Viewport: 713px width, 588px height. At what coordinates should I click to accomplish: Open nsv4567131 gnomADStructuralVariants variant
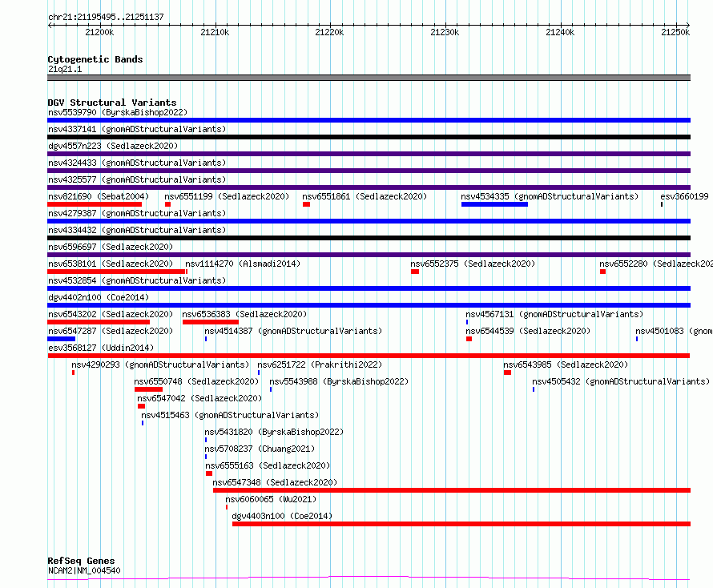click(554, 314)
